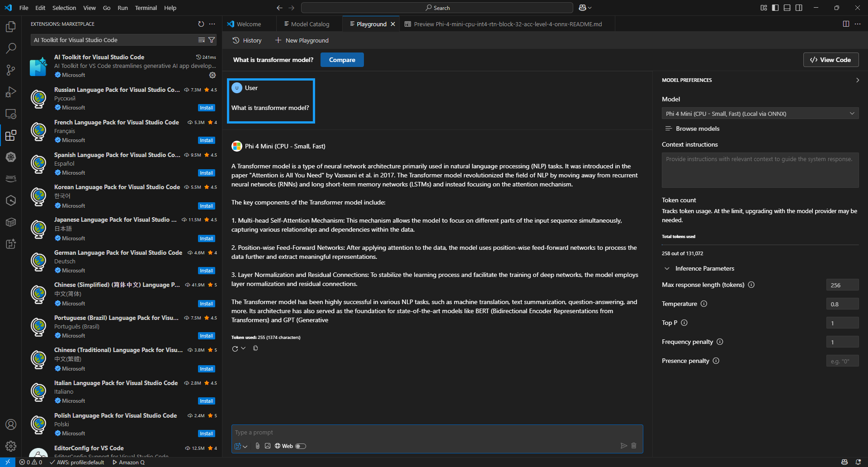Viewport: 868px width, 467px height.
Task: Focus the Context instructions text area
Action: coord(760,170)
